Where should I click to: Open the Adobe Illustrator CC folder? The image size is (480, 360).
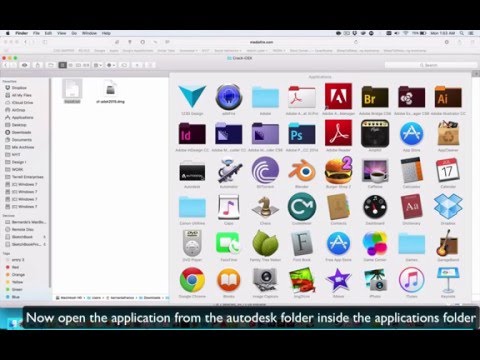click(x=448, y=97)
